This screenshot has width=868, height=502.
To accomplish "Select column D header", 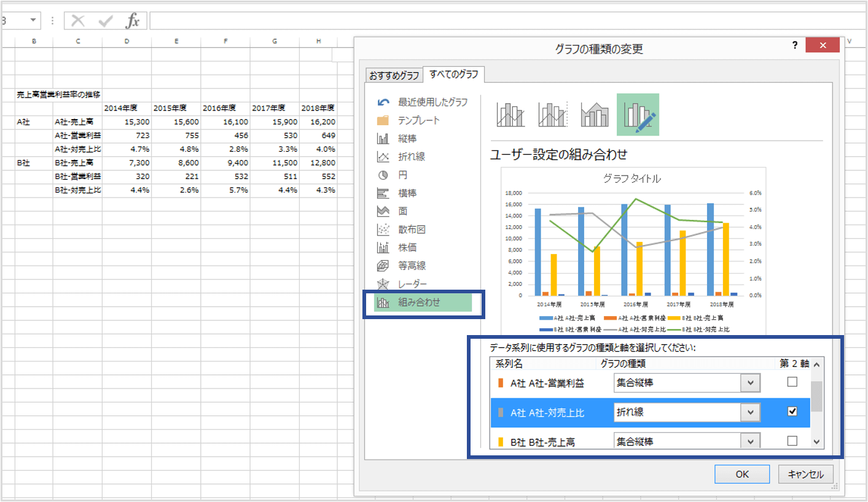I will [x=127, y=41].
